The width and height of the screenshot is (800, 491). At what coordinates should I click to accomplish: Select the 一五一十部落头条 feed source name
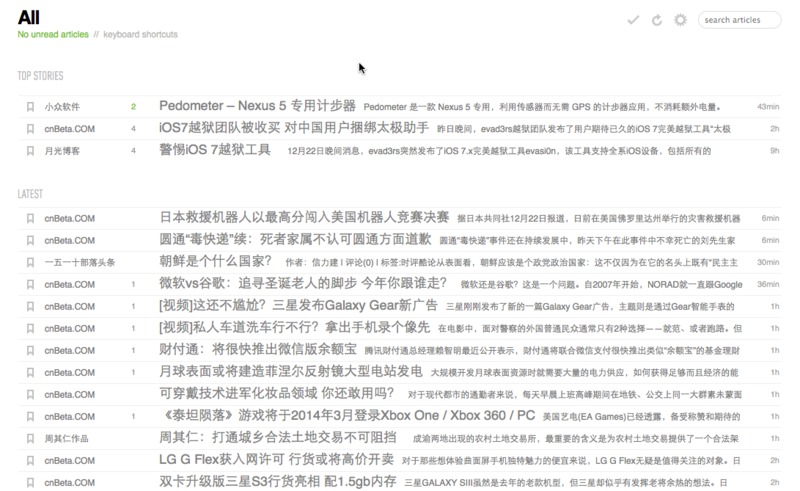[80, 262]
